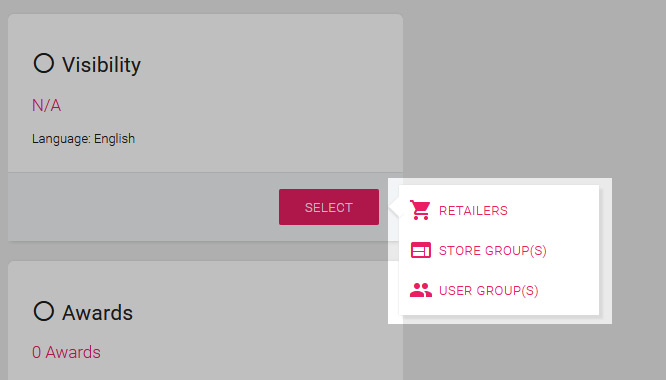Choose RETAILERS from the popup menu
The width and height of the screenshot is (666, 380).
(473, 211)
